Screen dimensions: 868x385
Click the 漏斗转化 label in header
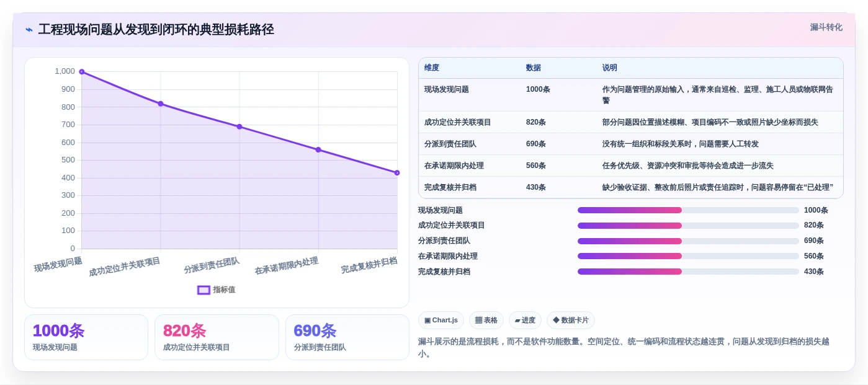[826, 27]
